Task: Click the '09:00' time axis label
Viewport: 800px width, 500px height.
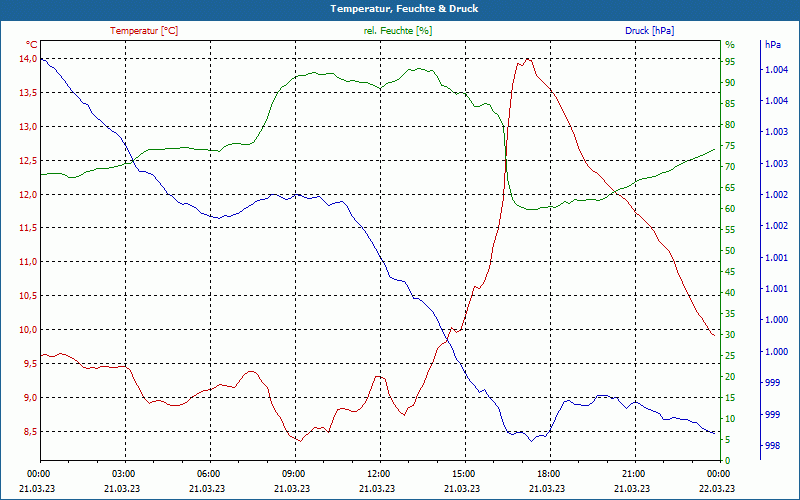Action: (293, 474)
